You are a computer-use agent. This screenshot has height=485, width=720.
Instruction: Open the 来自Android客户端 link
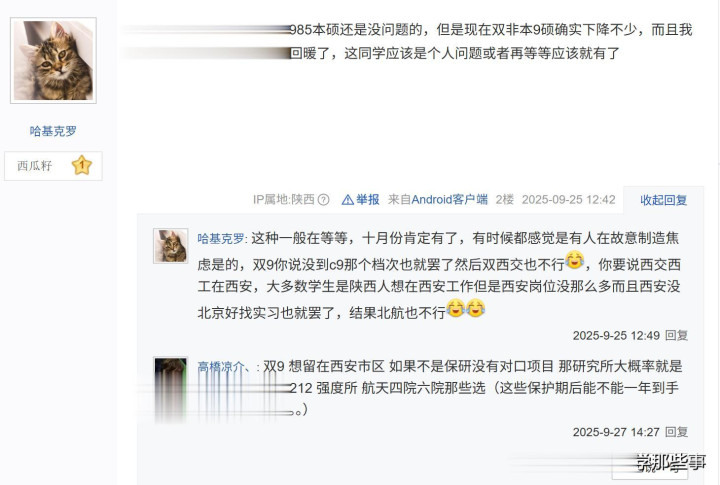click(438, 199)
